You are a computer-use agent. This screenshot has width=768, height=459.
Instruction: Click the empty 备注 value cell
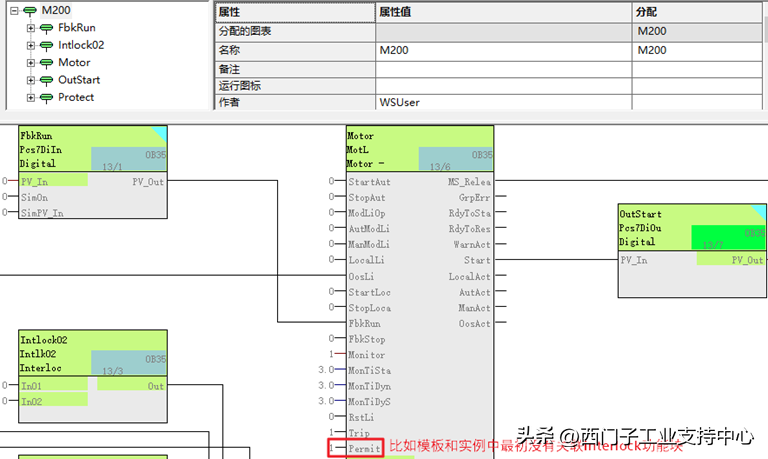tap(503, 68)
